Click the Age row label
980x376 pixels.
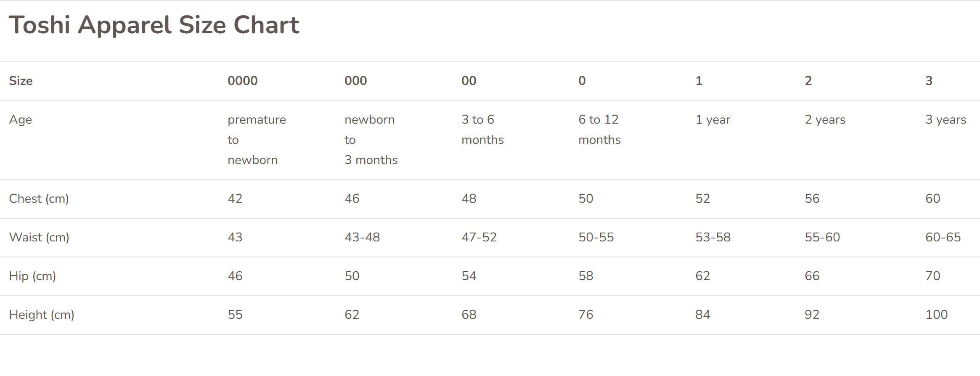[x=21, y=120]
